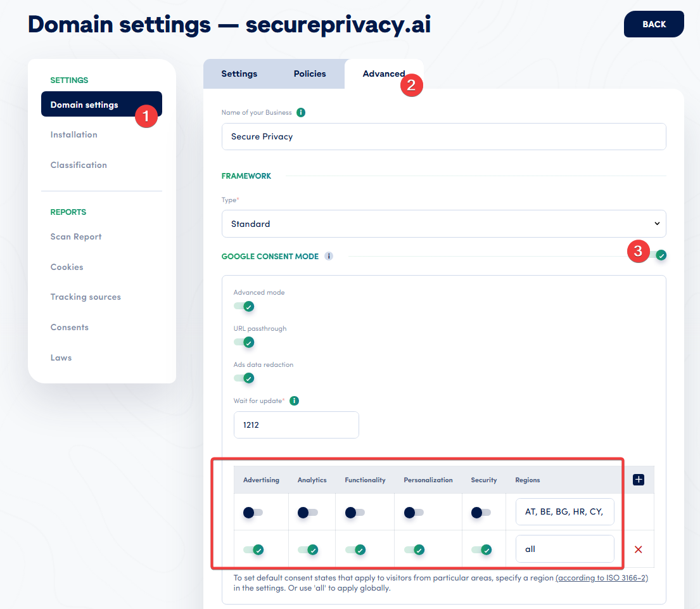Open the Framework Type dropdown
Screen dimensions: 700x609
pos(443,224)
